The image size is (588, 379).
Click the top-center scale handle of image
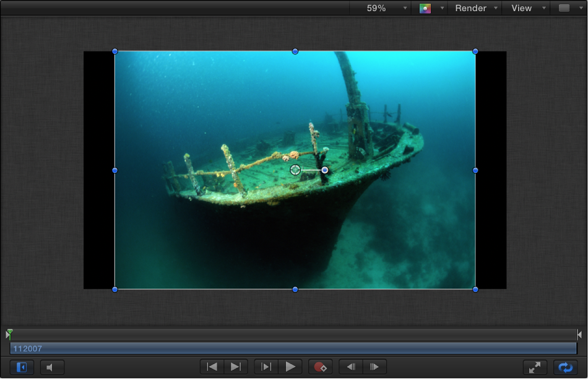click(295, 51)
